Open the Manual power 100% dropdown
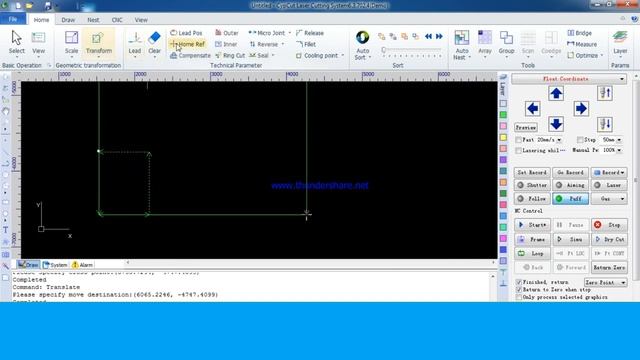The width and height of the screenshot is (640, 360). coord(619,150)
